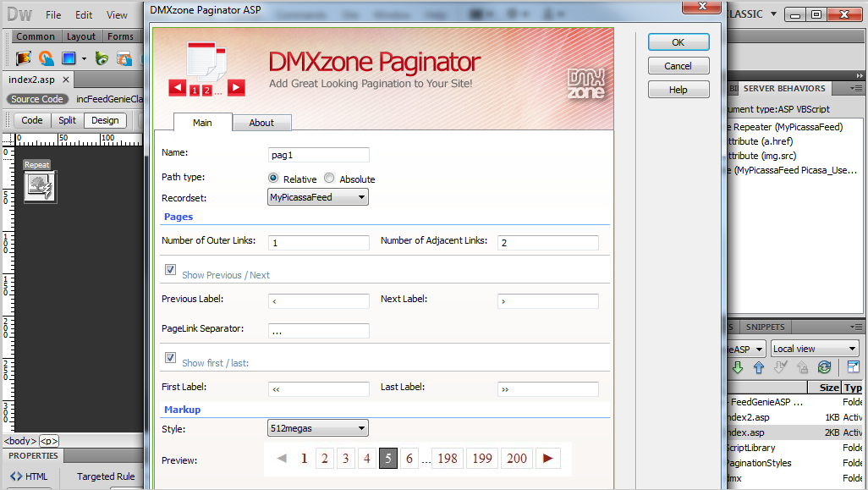The image size is (868, 490).
Task: Select the Repeater (MyPicassaFeed) server behavior
Action: [786, 127]
